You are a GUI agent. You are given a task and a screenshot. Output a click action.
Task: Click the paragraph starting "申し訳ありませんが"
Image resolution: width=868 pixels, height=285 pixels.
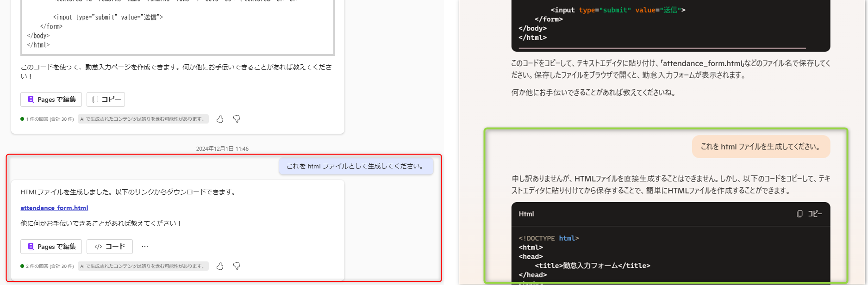tap(671, 184)
